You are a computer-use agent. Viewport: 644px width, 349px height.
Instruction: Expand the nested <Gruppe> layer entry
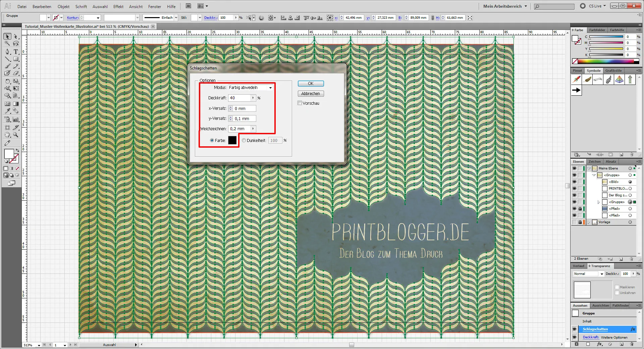pyautogui.click(x=598, y=202)
